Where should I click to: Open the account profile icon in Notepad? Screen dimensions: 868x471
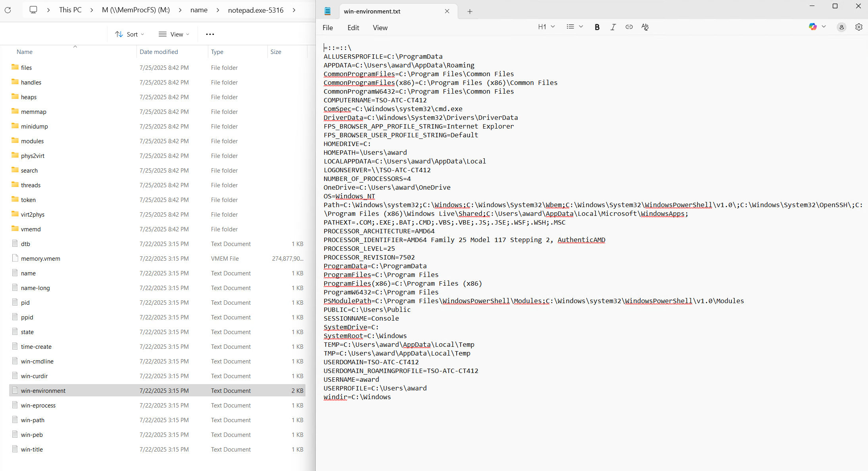tap(841, 27)
